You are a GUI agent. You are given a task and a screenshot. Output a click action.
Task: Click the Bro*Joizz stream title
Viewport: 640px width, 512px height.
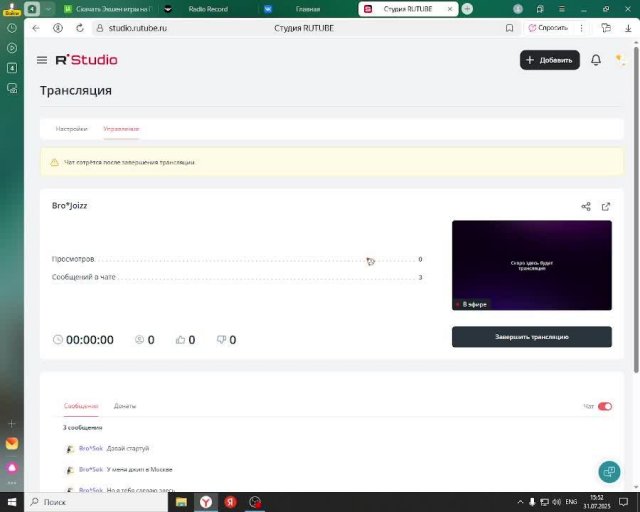[x=69, y=205]
